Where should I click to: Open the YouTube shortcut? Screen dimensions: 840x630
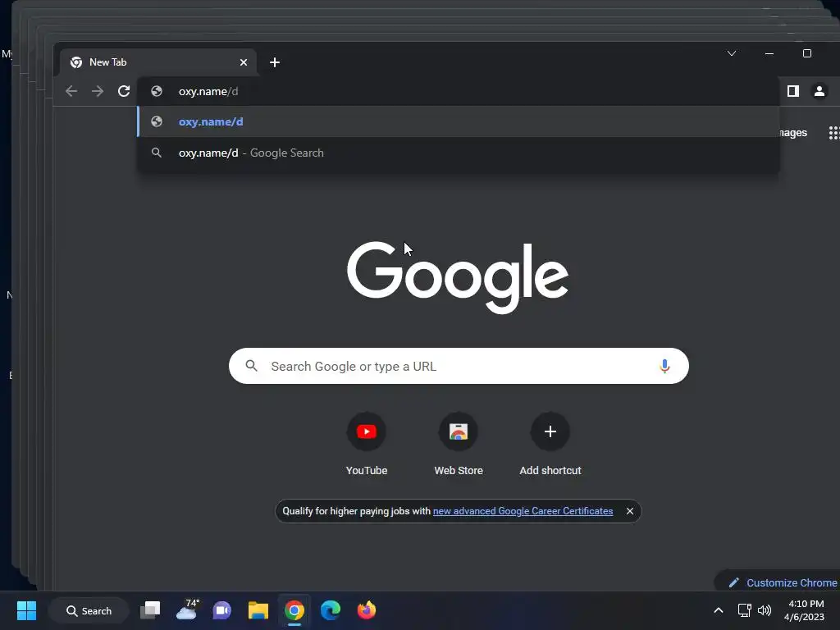click(x=367, y=444)
